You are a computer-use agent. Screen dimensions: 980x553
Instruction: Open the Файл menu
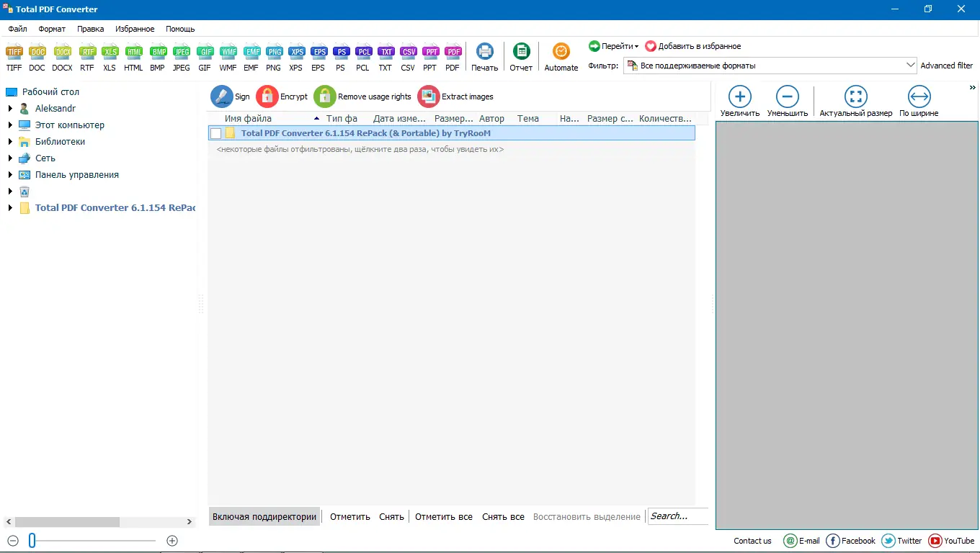pos(17,29)
